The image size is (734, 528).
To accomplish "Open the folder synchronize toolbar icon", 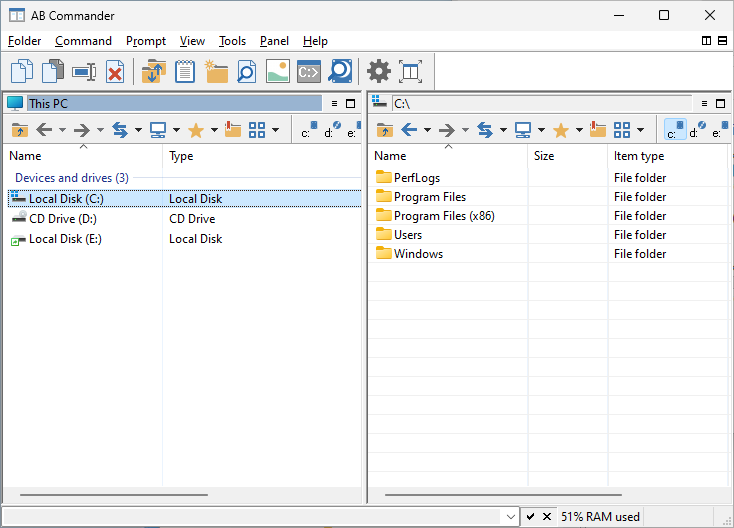I will click(x=154, y=72).
